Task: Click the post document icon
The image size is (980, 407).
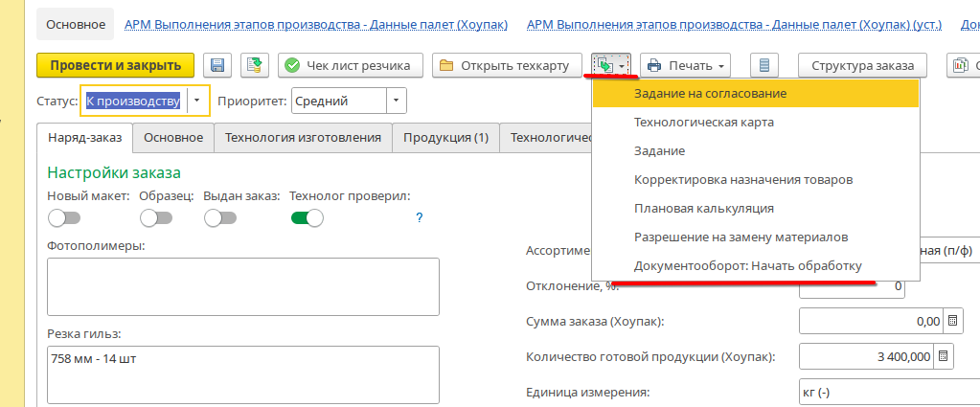Action: [254, 65]
